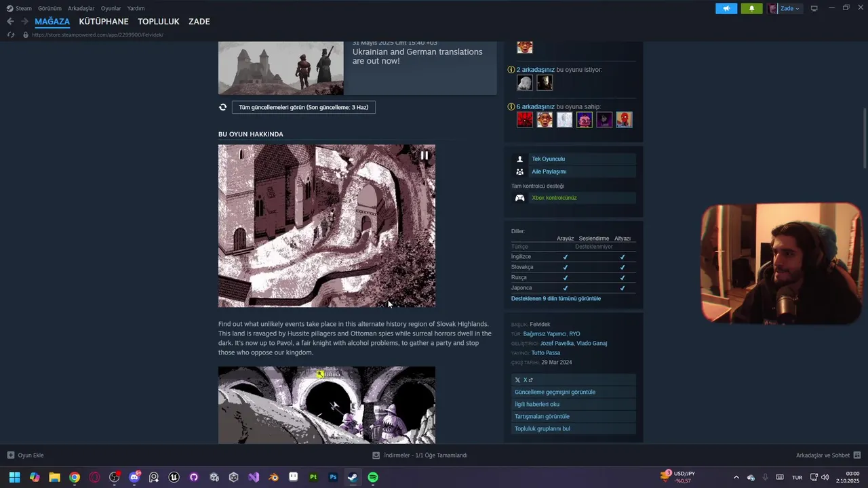Screen dimensions: 868x488
Task: Open Topluluk gruplarını bul link
Action: 574,429
